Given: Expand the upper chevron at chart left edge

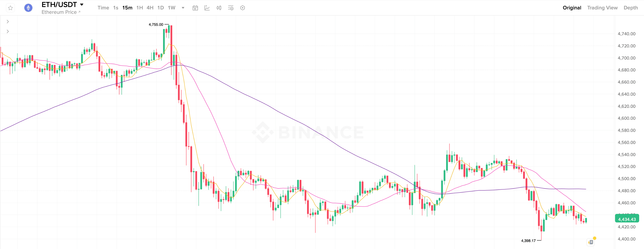Looking at the screenshot, I should click(x=8, y=21).
